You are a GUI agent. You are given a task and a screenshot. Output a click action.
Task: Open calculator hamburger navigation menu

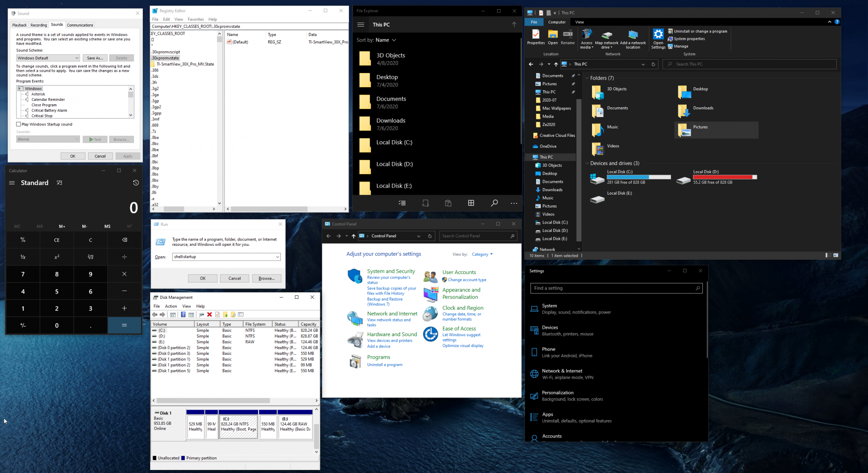click(x=12, y=183)
